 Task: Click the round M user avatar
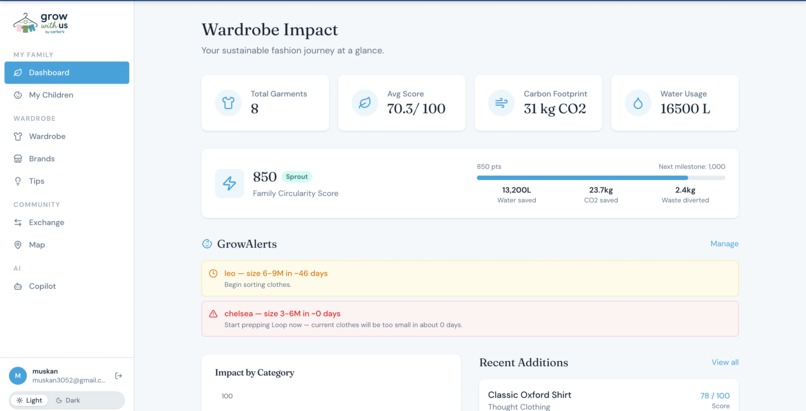tap(18, 376)
